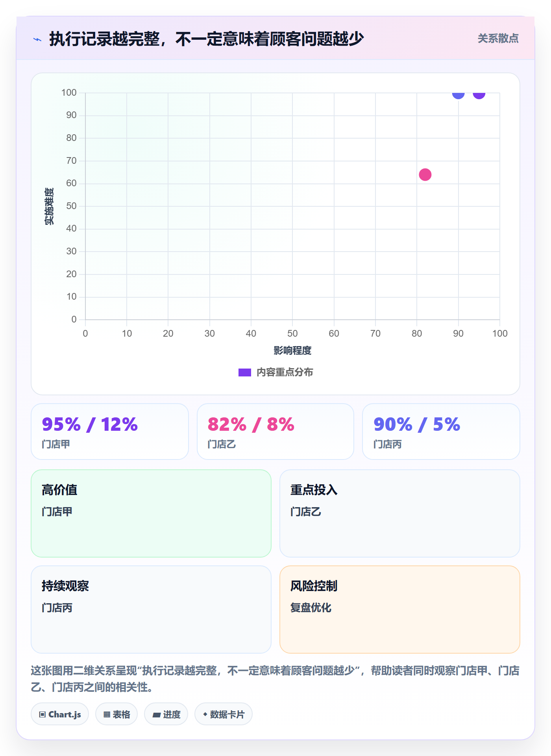This screenshot has height=756, width=551.
Task: Click the 数据卡片 diamond tag icon
Action: tap(205, 714)
